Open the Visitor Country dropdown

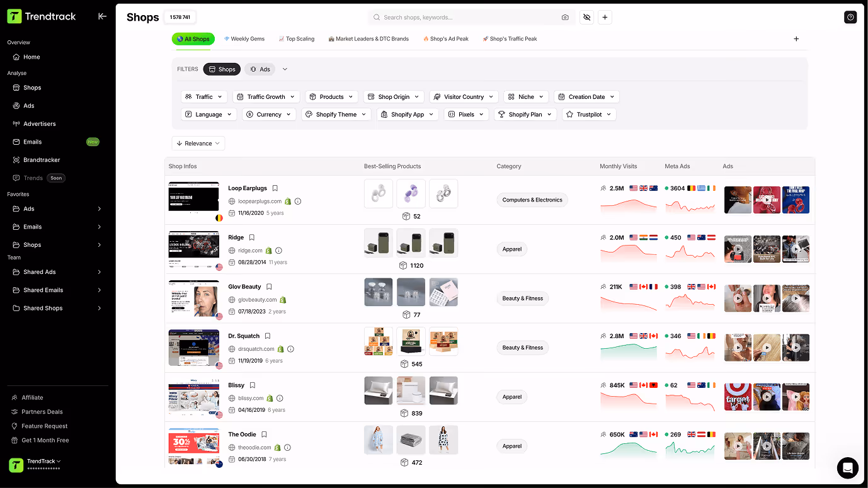[464, 97]
